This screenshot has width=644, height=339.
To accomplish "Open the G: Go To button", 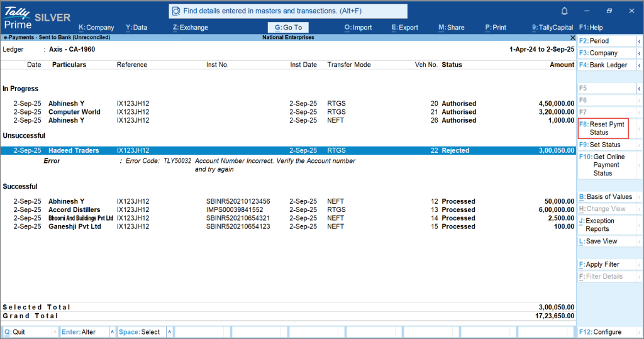I will pyautogui.click(x=288, y=28).
